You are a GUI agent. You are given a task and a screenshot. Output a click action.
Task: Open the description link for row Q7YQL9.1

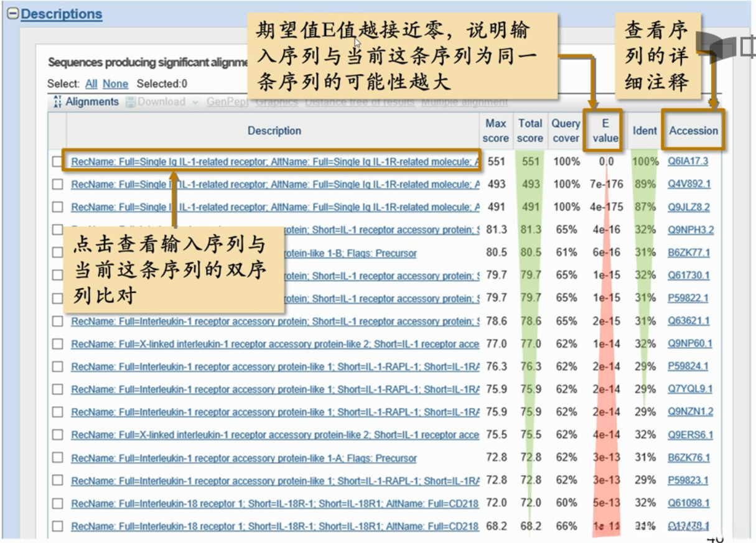(x=275, y=389)
